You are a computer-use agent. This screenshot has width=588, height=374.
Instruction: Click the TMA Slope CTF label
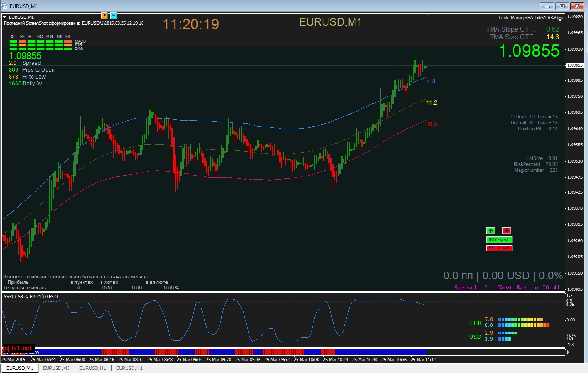[x=511, y=29]
